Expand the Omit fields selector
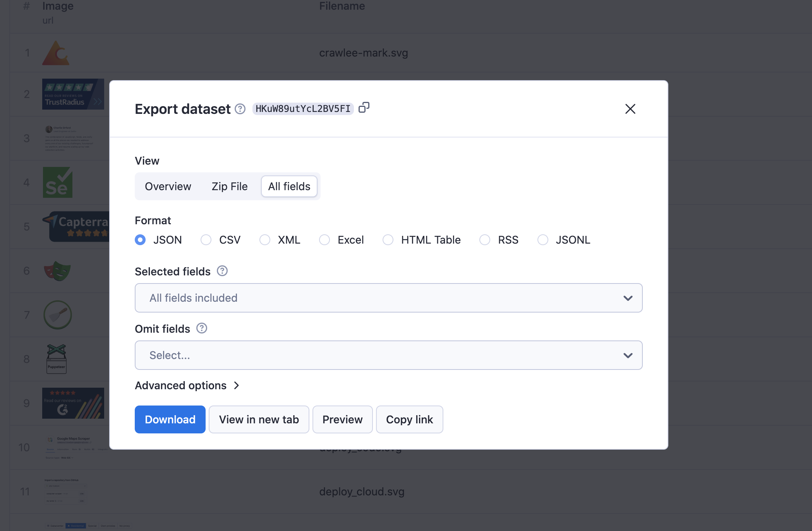 388,355
